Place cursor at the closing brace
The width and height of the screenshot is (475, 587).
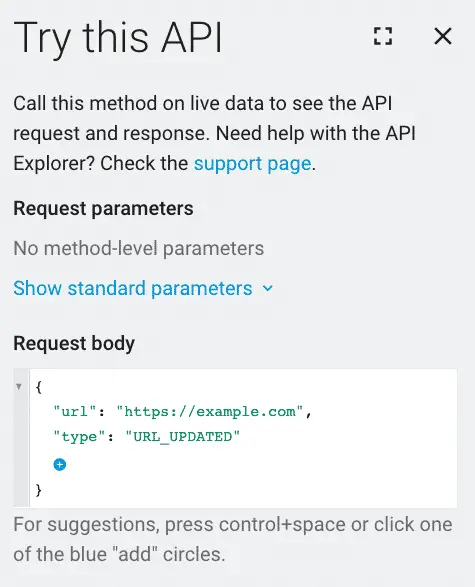pyautogui.click(x=39, y=489)
